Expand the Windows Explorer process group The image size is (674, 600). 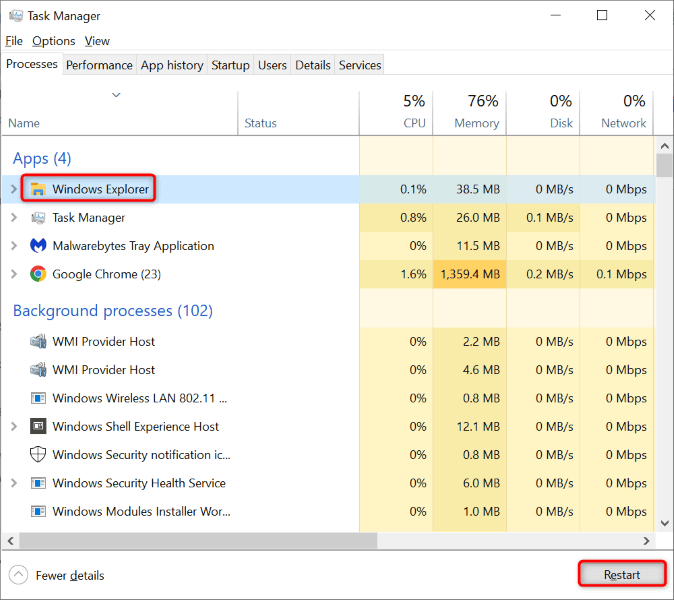tap(14, 189)
